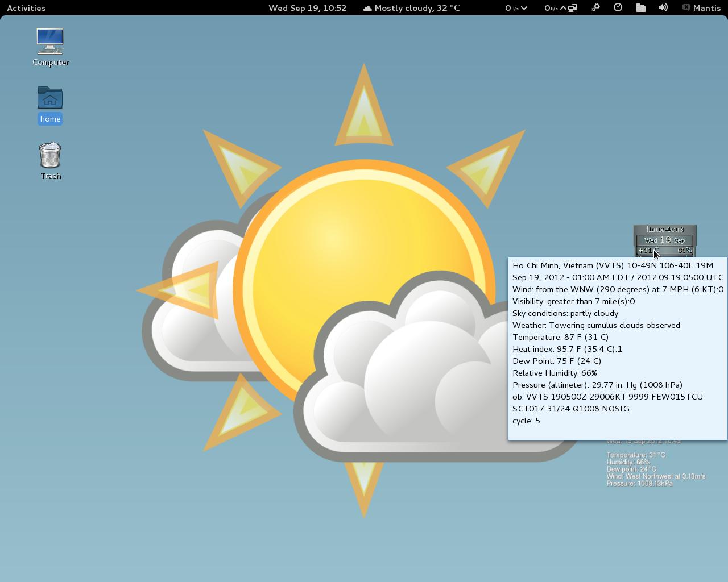
Task: Open the Computer icon on desktop
Action: 50,41
